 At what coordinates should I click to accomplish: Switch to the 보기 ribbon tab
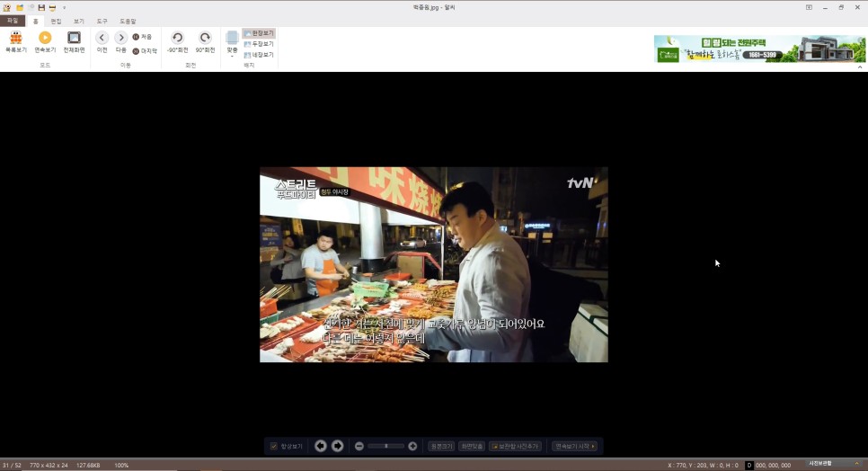78,21
